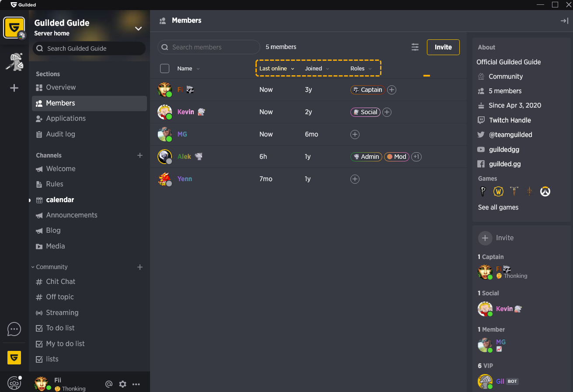Add a role to Yenn with plus icon
Viewport: 573px width, 392px height.
[x=355, y=179]
